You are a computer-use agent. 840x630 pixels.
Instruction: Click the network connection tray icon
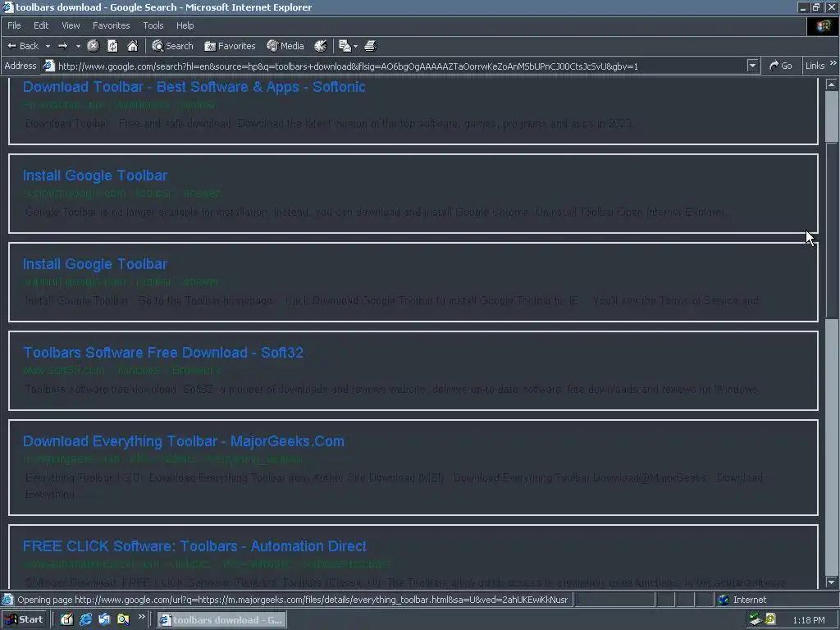click(756, 620)
